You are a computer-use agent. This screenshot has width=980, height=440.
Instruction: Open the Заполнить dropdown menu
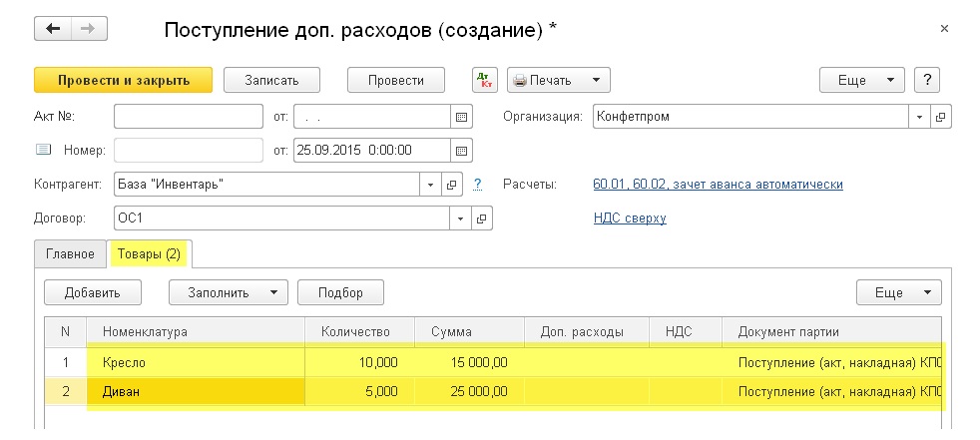point(229,292)
